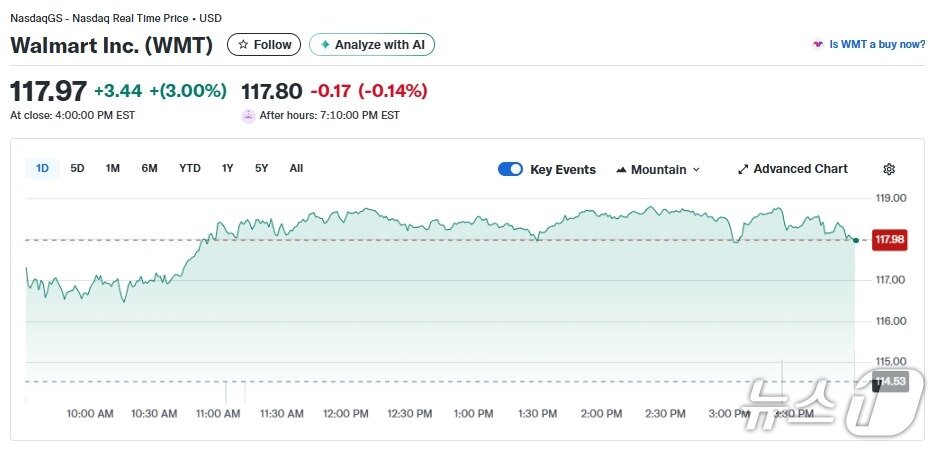Click the purple icon beside Is WMT a buy now

point(818,45)
